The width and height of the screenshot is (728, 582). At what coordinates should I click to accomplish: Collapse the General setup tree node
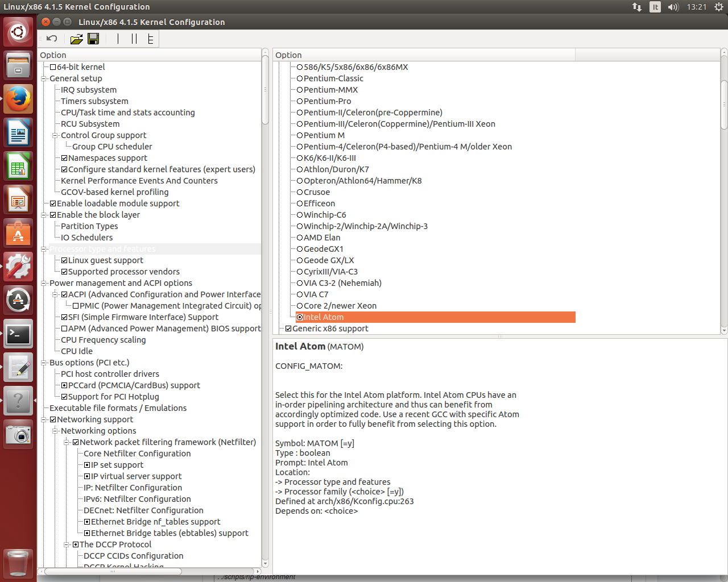pos(44,78)
